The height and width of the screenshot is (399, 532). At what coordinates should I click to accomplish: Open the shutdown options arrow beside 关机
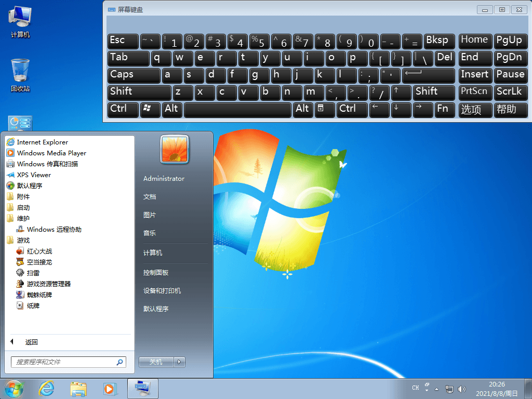coord(179,362)
